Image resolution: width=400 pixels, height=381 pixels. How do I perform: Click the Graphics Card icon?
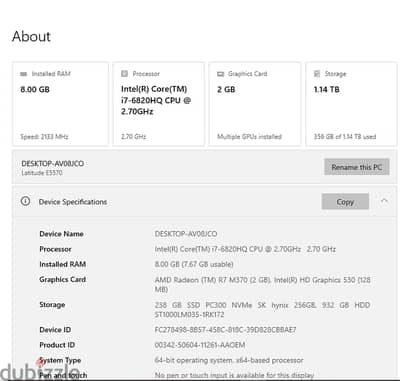(220, 74)
